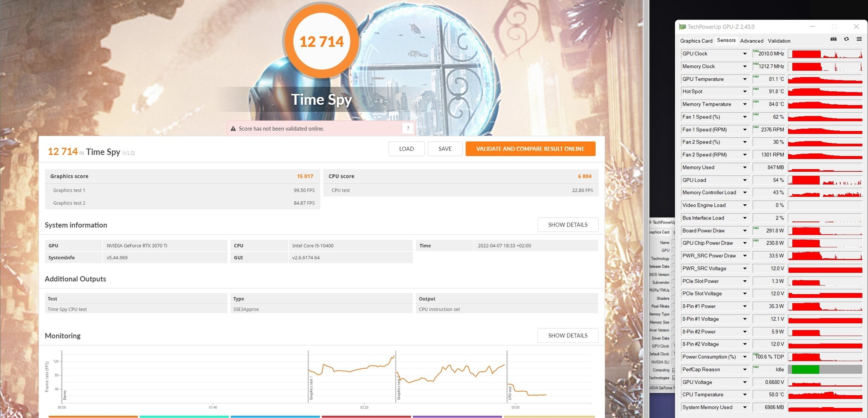This screenshot has width=868, height=418.
Task: Open the Memory Used sensor dropdown
Action: [x=745, y=168]
